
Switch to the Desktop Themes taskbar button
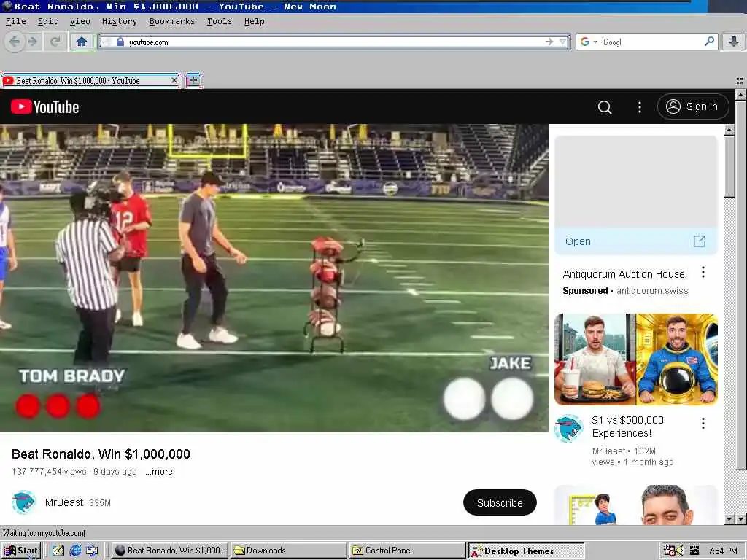point(526,551)
